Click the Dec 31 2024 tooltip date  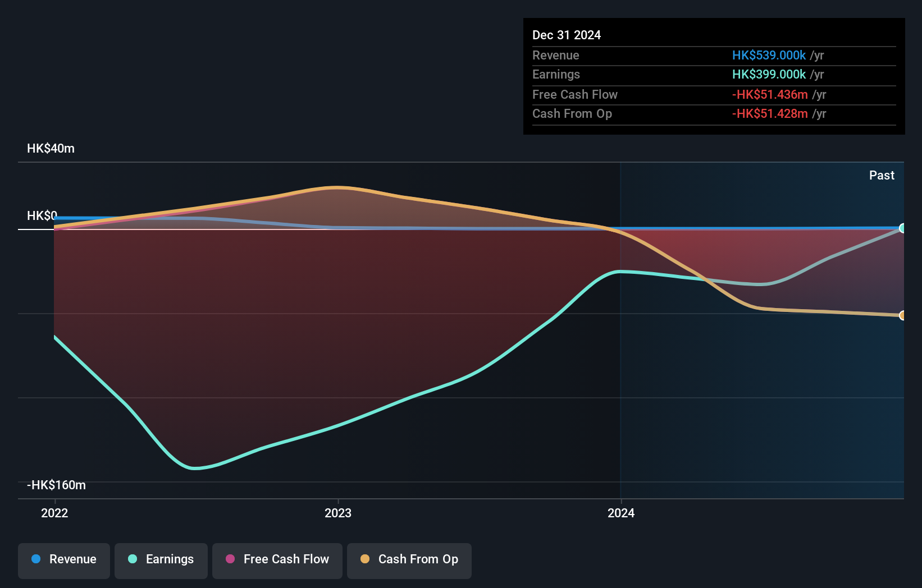(x=567, y=35)
